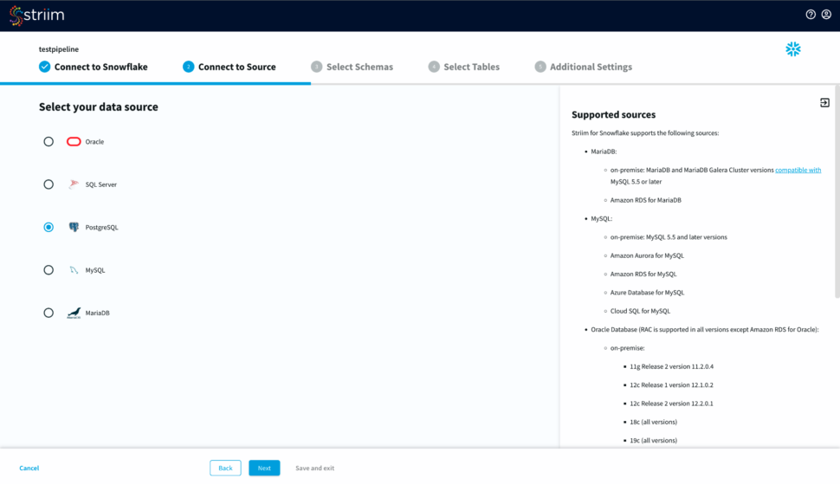Click the Striim logo in header
The image size is (840, 504).
[36, 16]
